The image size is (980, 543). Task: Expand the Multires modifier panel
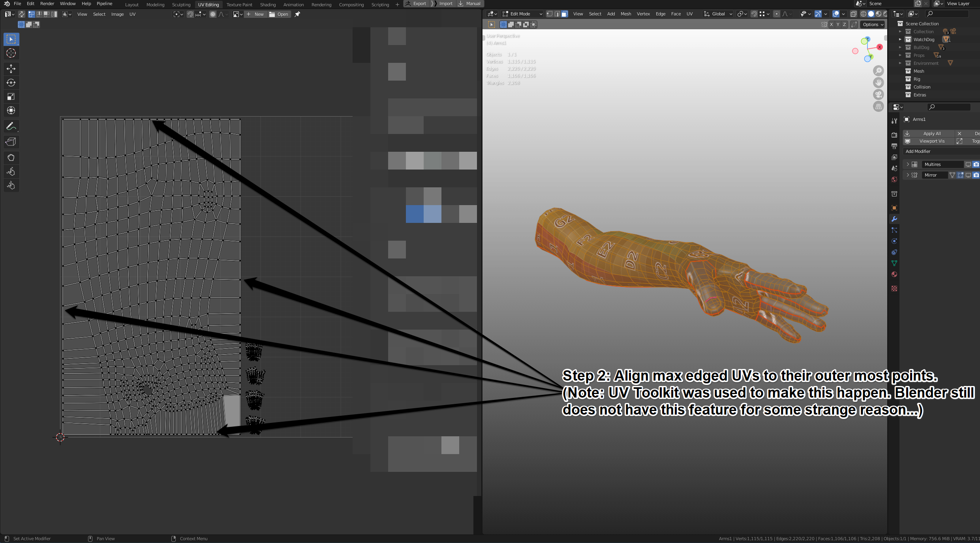[x=908, y=164]
